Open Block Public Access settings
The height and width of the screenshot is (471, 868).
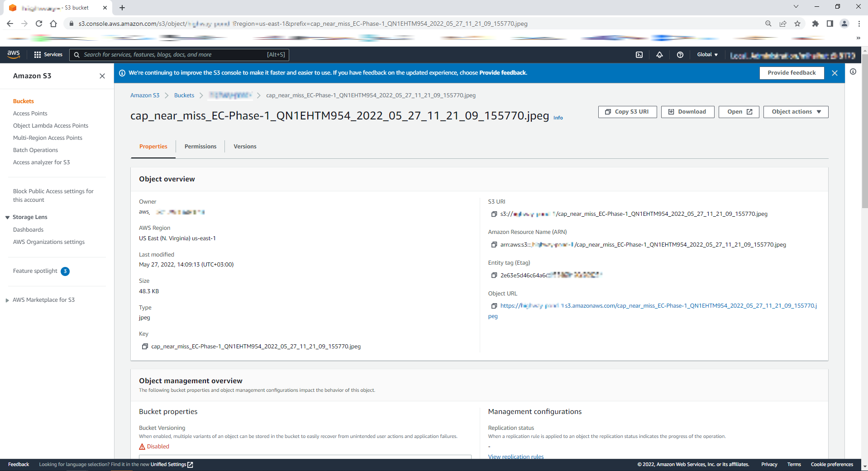click(53, 195)
